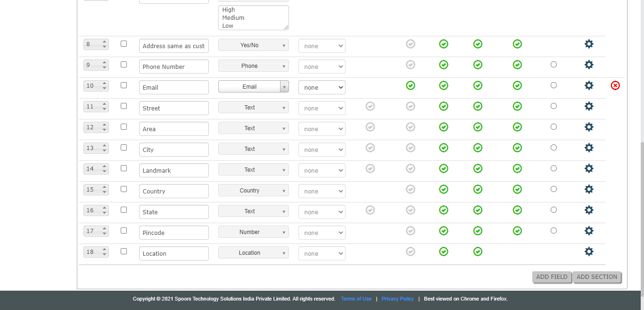Open settings gear for Email field
The image size is (644, 310).
[589, 85]
